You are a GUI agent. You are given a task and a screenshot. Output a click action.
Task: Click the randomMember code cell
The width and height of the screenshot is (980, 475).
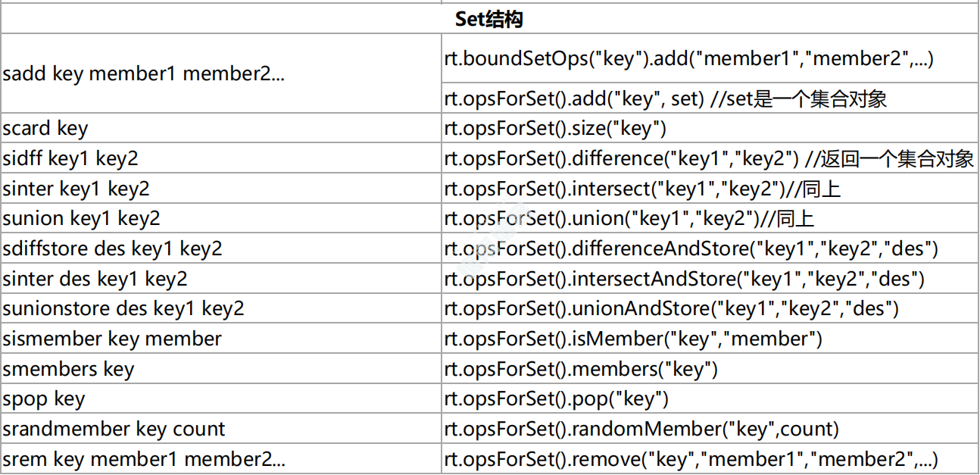(641, 429)
